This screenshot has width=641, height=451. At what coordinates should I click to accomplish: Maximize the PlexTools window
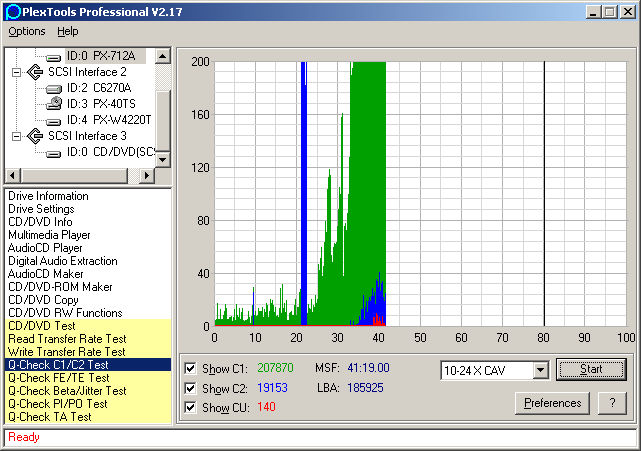610,12
